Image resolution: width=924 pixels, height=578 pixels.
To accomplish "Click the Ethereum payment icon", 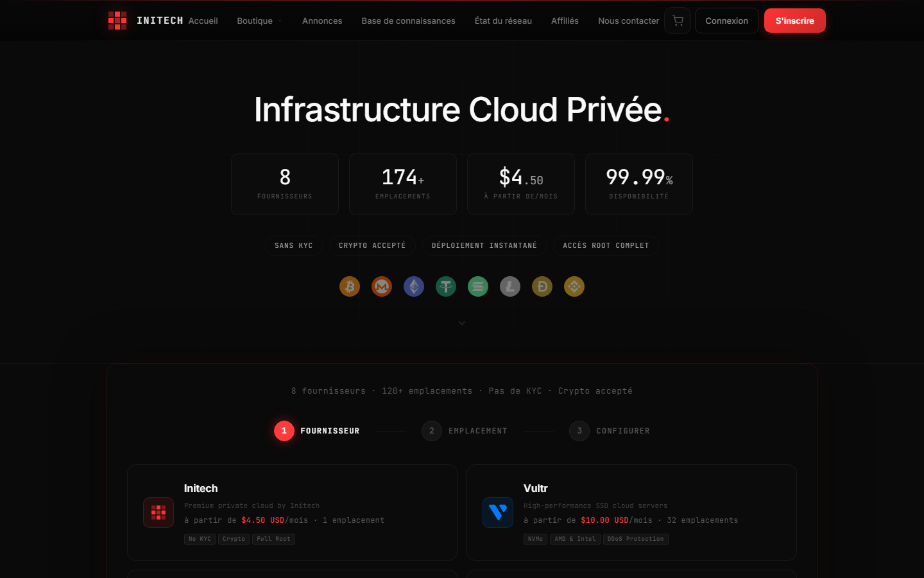I will pyautogui.click(x=414, y=286).
